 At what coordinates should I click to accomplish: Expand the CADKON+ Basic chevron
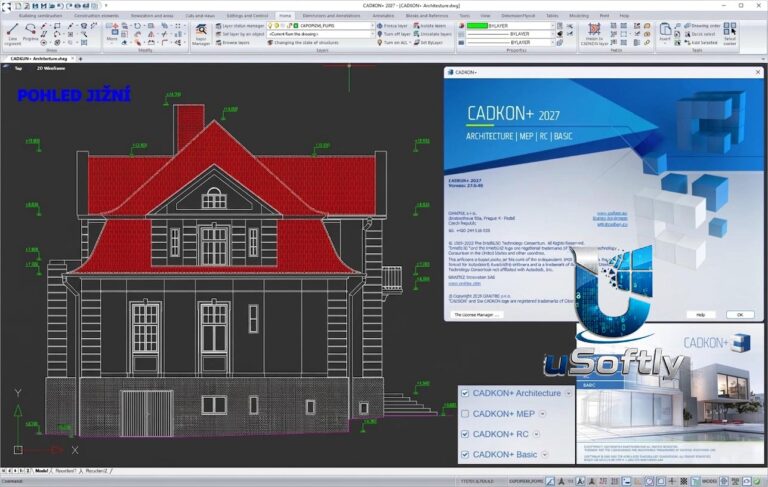tap(545, 455)
